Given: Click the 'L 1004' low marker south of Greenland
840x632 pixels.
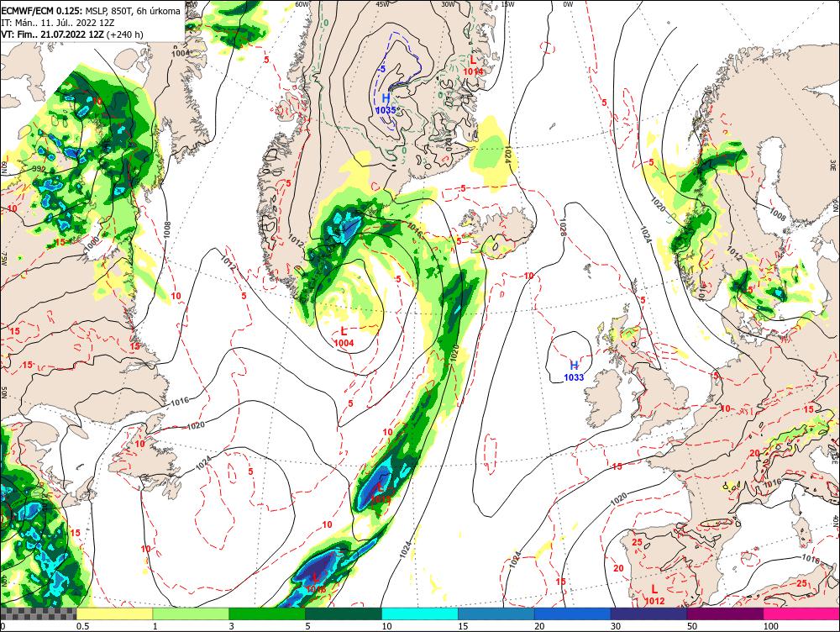Looking at the screenshot, I should point(344,337).
